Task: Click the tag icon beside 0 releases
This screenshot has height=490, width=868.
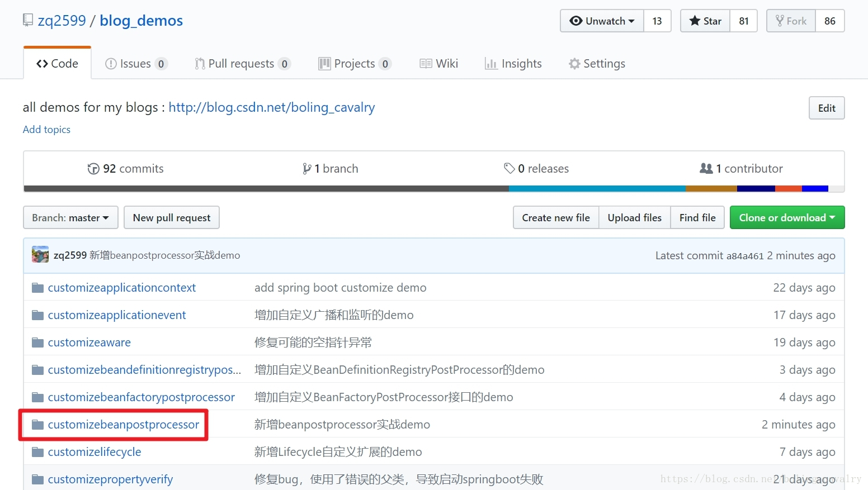Action: pos(509,168)
